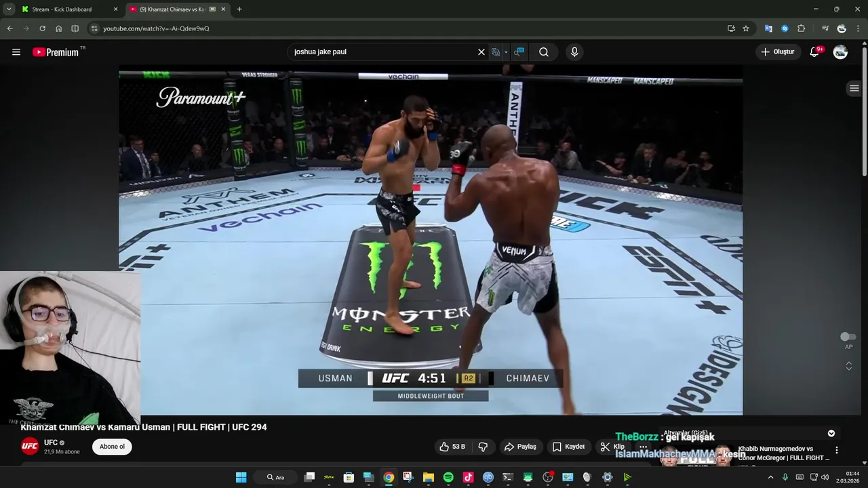Open the video title text

pos(144,427)
